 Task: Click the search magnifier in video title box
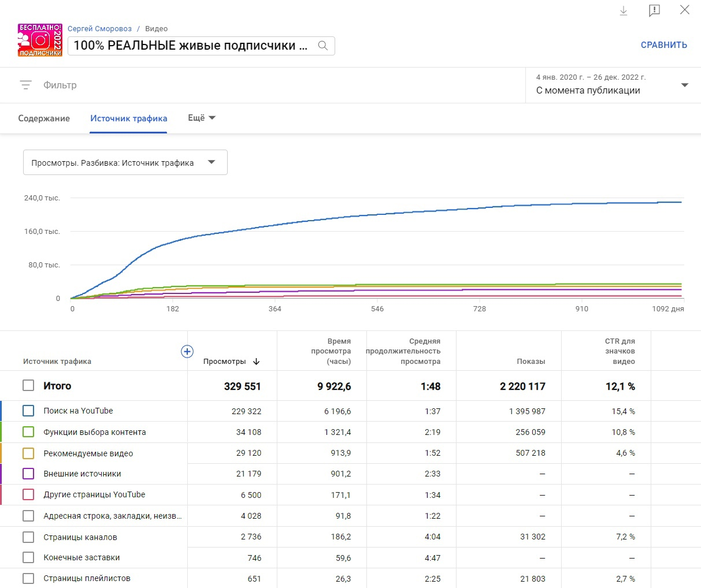click(x=323, y=46)
